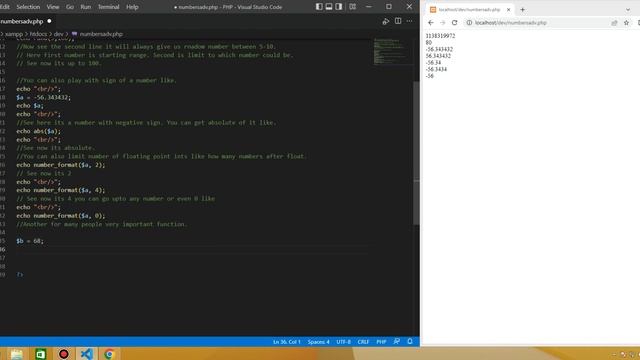640x360 pixels.
Task: Select language mode PHP in status bar
Action: tap(381, 342)
